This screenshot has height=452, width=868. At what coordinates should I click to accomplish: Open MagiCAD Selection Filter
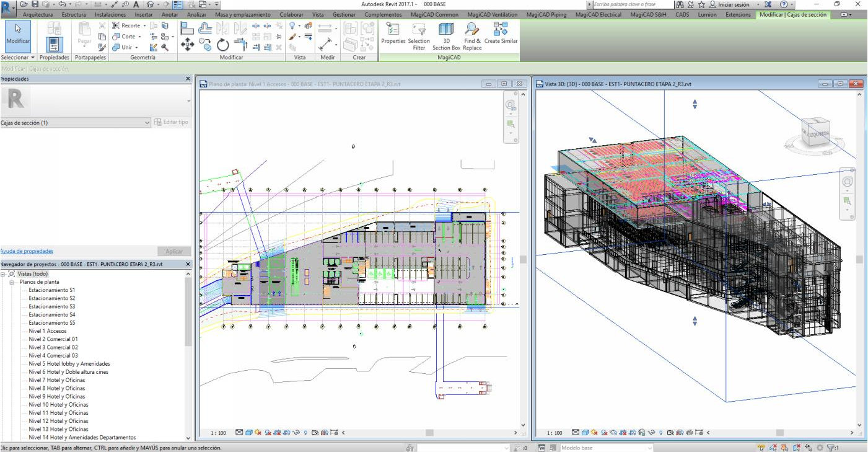point(419,36)
